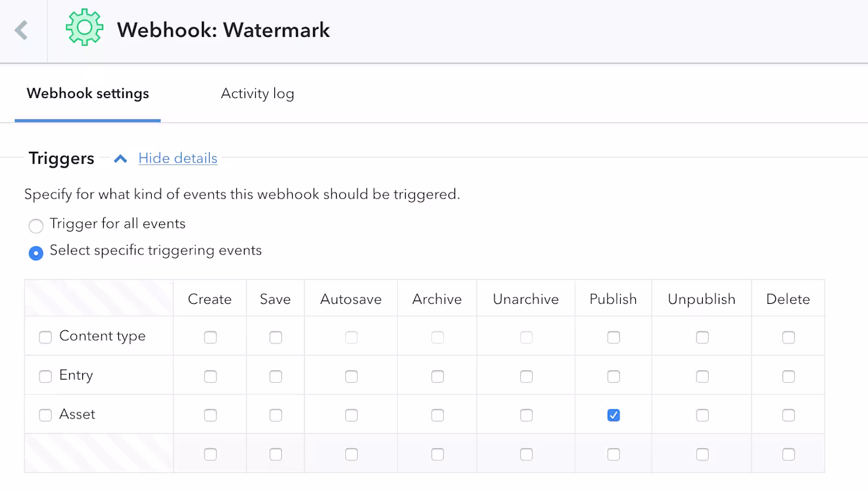Click the Triggers section heading
This screenshot has height=492, width=868.
(x=61, y=159)
